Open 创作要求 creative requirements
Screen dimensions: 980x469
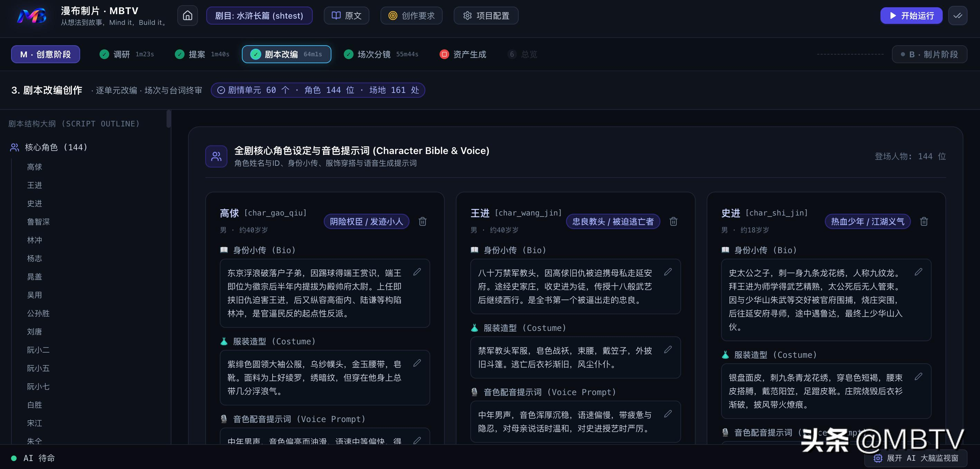[411, 16]
